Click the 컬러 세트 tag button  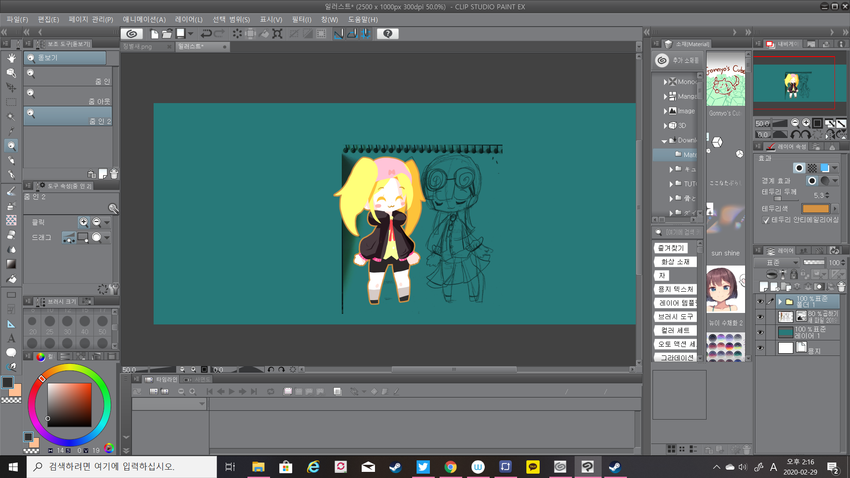pyautogui.click(x=675, y=330)
